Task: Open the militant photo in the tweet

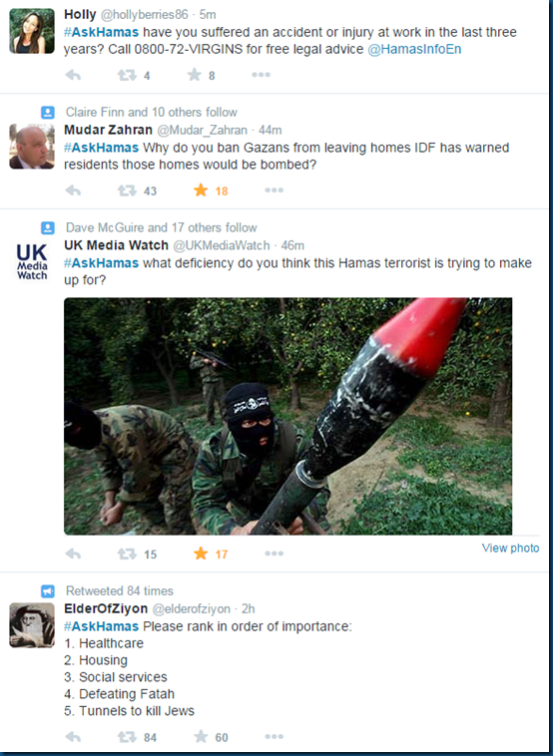Action: coord(288,416)
